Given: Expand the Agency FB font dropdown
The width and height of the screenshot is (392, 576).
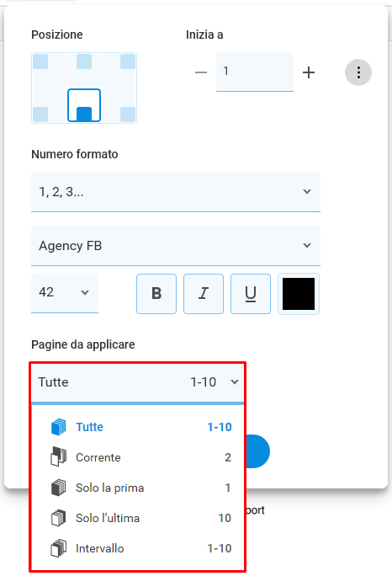Looking at the screenshot, I should (176, 246).
